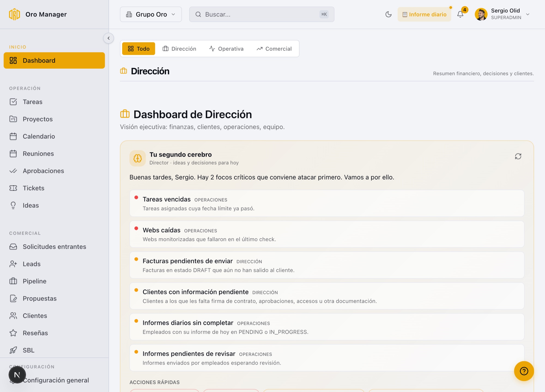Focus the Buscar search field

pyautogui.click(x=262, y=14)
